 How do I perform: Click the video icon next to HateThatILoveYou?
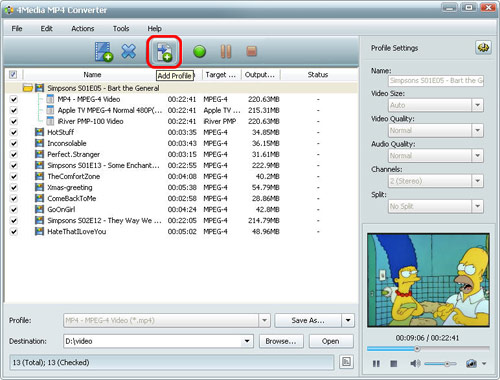pyautogui.click(x=39, y=231)
